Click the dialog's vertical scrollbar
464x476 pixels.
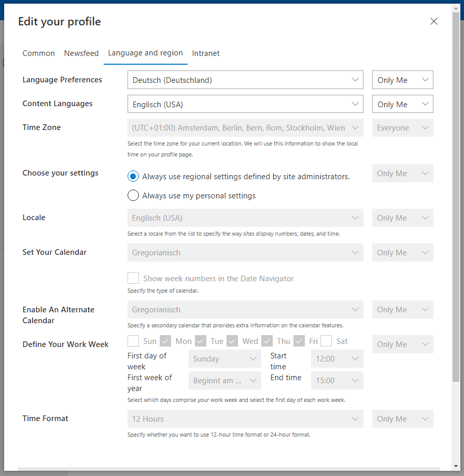click(x=456, y=207)
